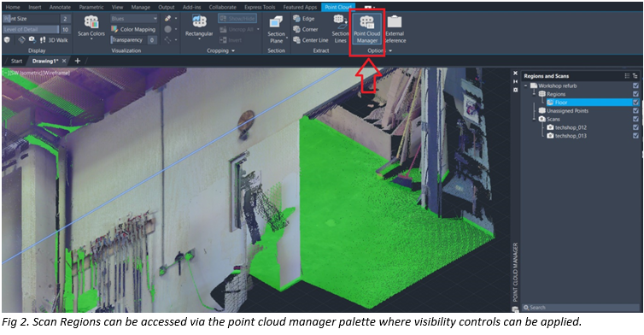This screenshot has width=644, height=335.
Task: Adjust the Transparency slider
Action: coord(129,40)
